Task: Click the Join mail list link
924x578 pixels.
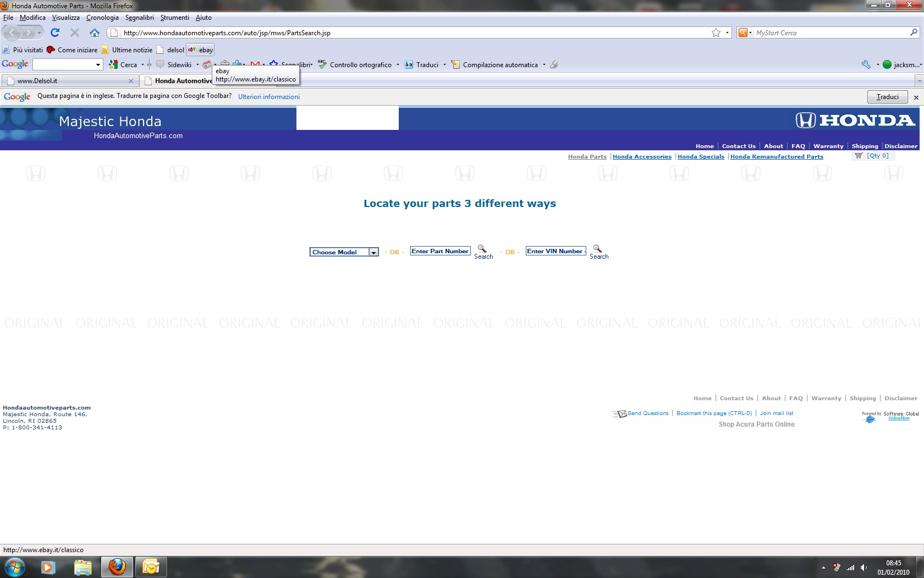Action: (x=777, y=413)
